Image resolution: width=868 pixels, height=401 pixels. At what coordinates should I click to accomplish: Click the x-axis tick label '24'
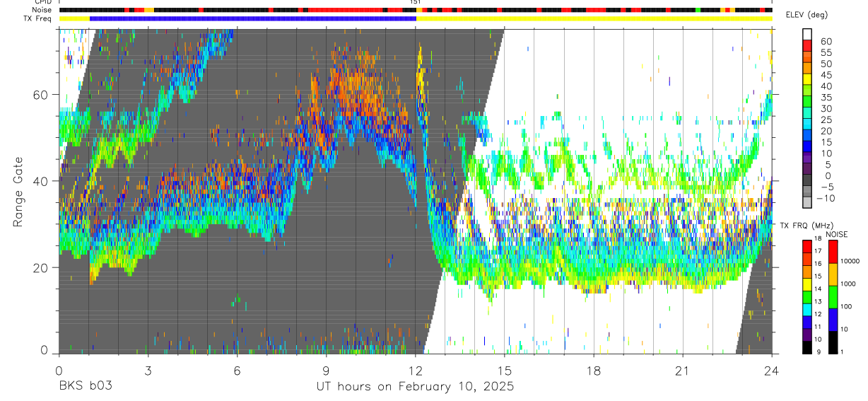(x=772, y=371)
